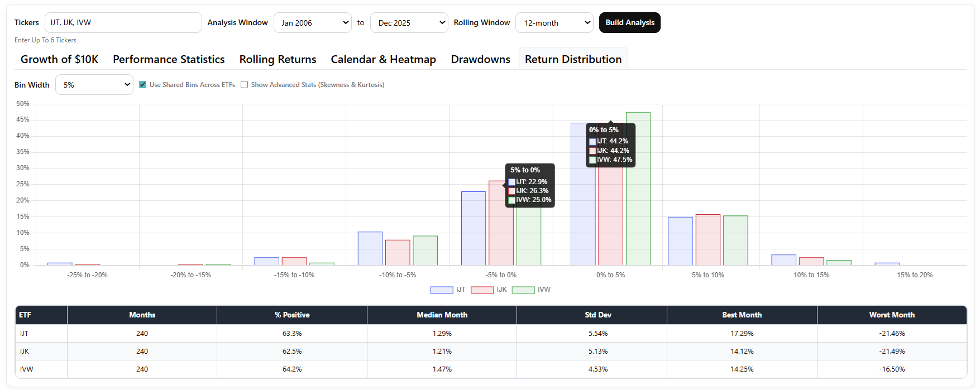
Task: Toggle the IVW legend swatch
Action: pyautogui.click(x=523, y=290)
